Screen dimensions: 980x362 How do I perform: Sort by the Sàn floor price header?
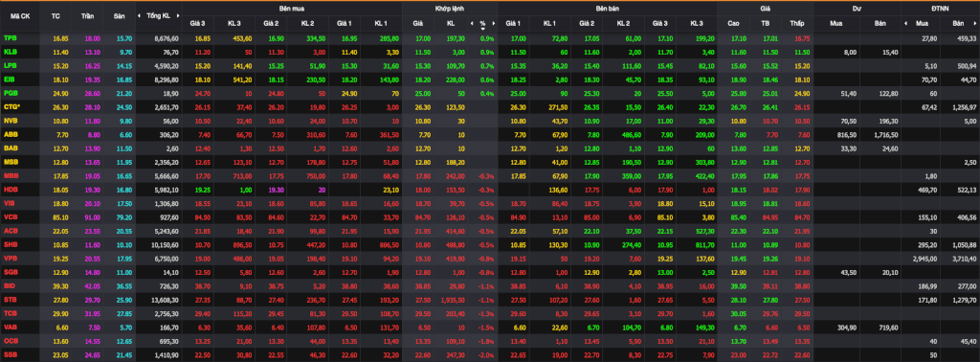click(x=120, y=16)
